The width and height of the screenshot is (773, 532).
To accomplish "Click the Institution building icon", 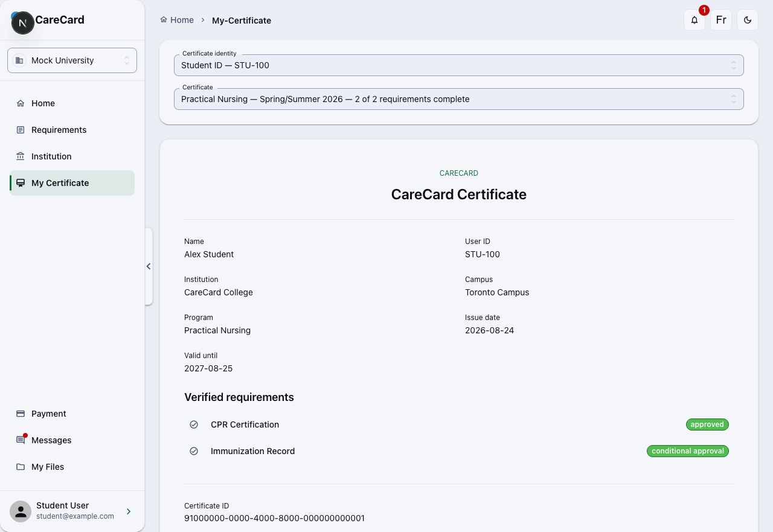I will tap(21, 156).
